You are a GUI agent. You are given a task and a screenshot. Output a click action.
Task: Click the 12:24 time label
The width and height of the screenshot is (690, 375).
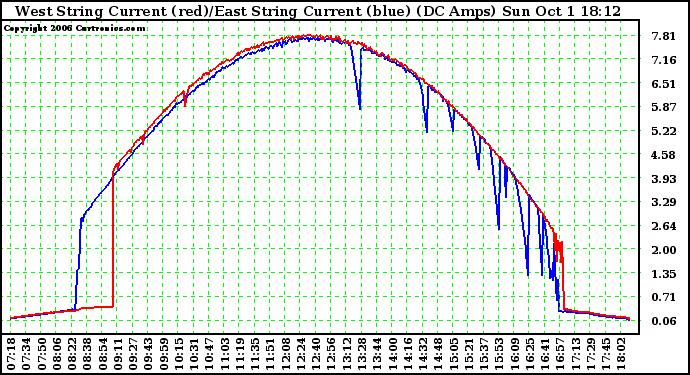click(x=301, y=354)
